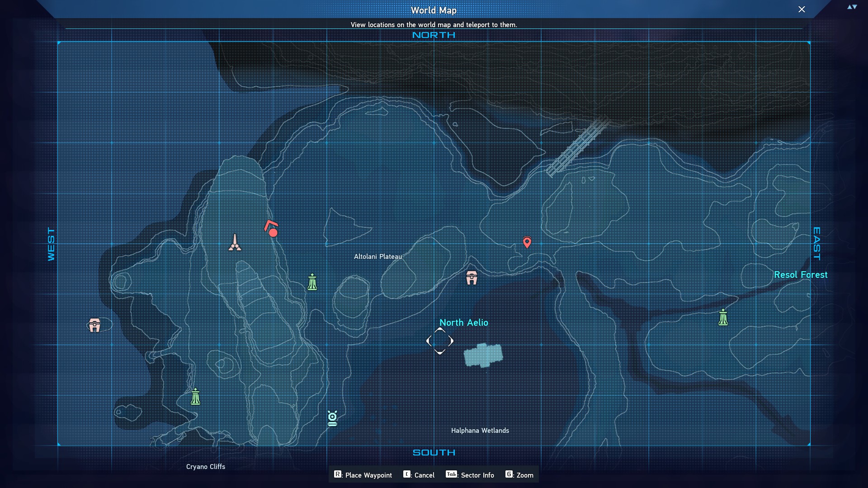Click the Halphana Wetlands label

click(x=480, y=431)
